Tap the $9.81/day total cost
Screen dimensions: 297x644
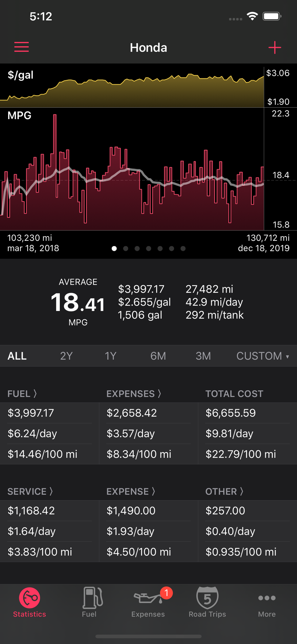click(x=229, y=433)
